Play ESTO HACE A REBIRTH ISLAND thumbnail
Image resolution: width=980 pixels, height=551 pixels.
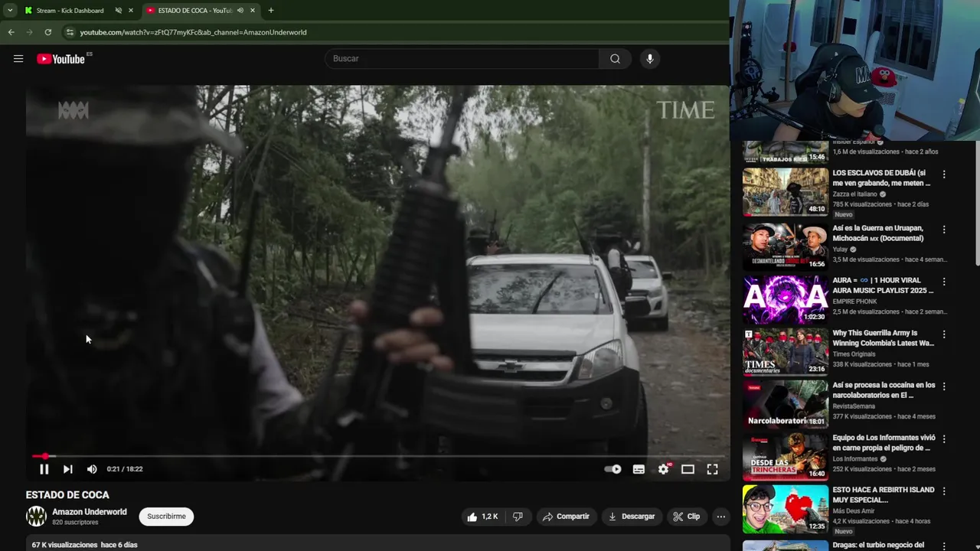pos(786,509)
